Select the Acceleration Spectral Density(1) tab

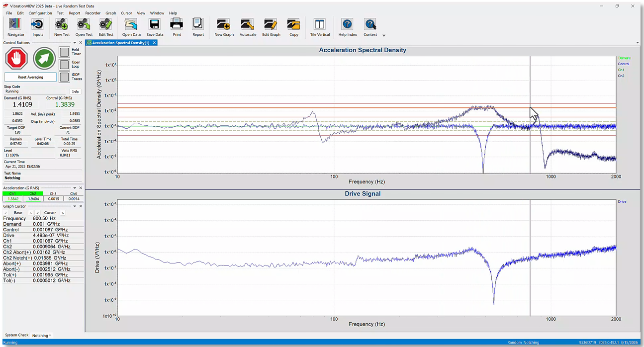pos(121,43)
